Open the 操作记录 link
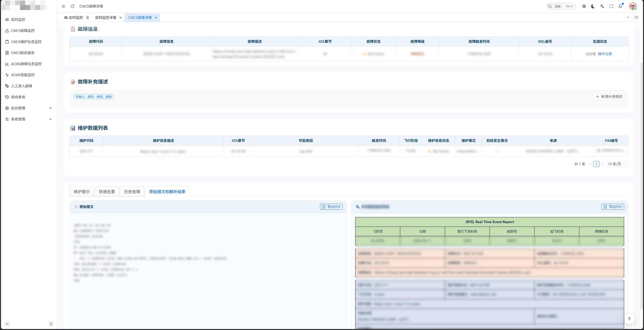 [605, 54]
